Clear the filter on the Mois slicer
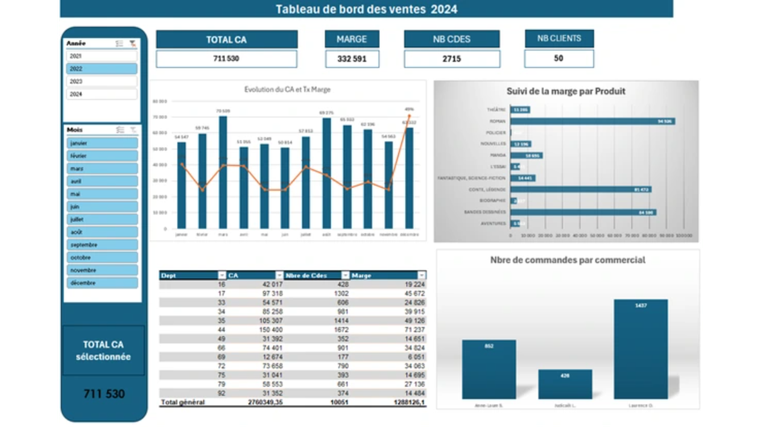 point(133,130)
